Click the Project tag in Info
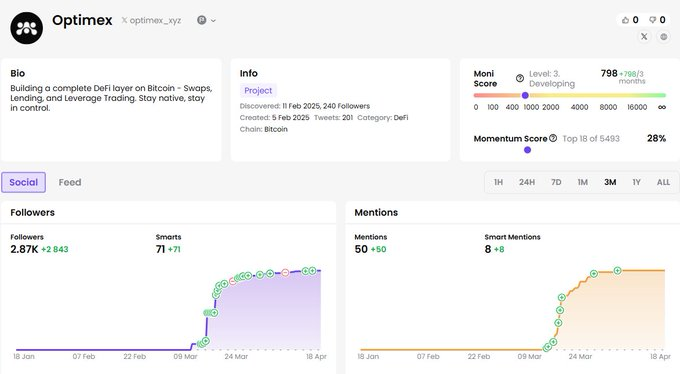680x374 pixels. (x=258, y=90)
